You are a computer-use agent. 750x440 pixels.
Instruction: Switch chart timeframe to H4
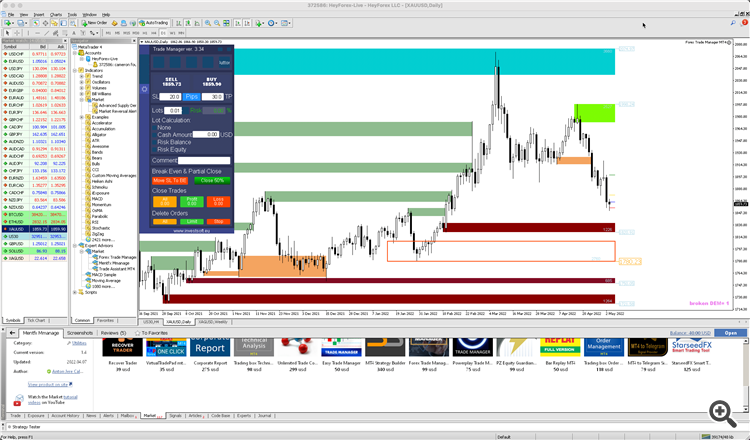(154, 33)
